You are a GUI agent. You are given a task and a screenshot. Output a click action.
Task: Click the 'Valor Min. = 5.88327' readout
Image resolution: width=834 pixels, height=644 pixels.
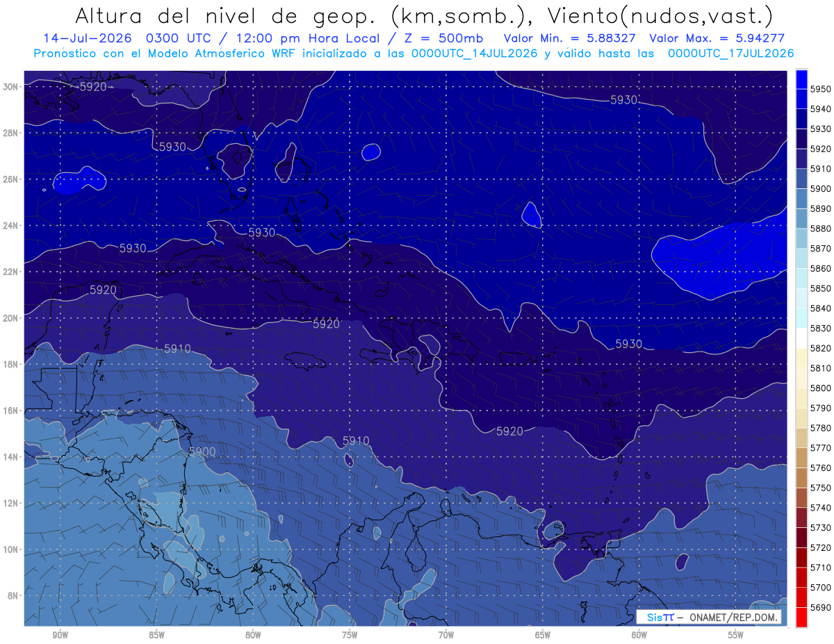[x=569, y=38]
